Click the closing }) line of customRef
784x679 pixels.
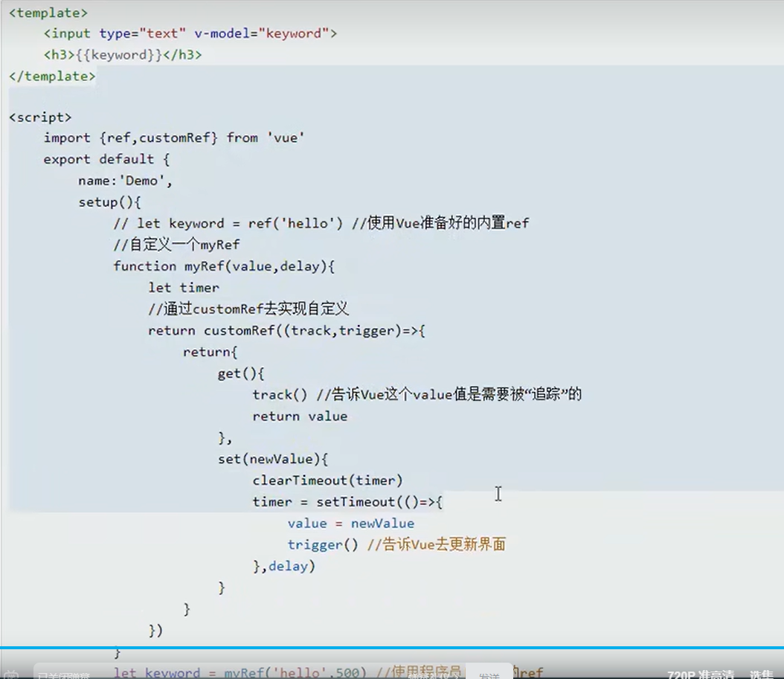point(155,631)
